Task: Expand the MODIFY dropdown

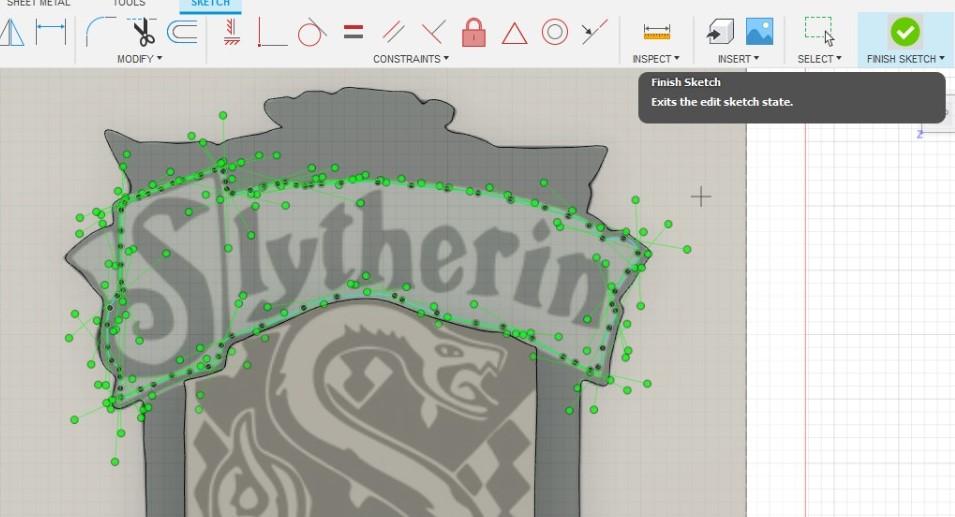Action: pyautogui.click(x=139, y=59)
